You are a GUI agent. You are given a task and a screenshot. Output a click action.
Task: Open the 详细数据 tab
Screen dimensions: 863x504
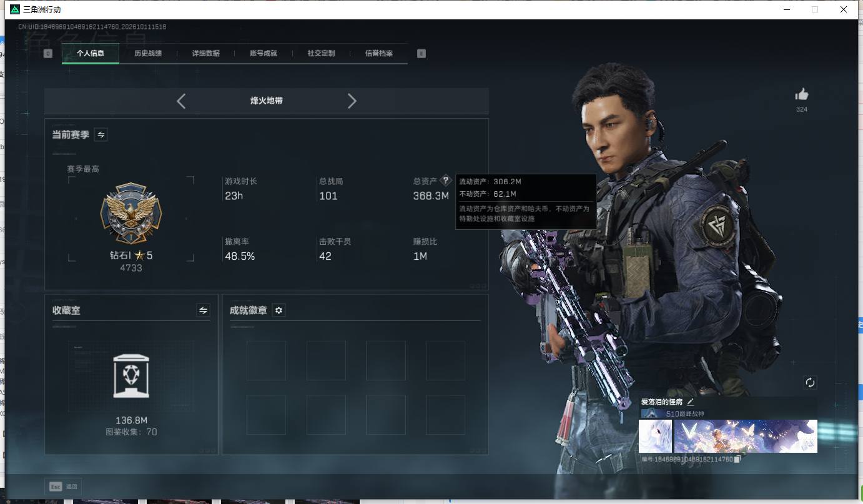(x=206, y=54)
